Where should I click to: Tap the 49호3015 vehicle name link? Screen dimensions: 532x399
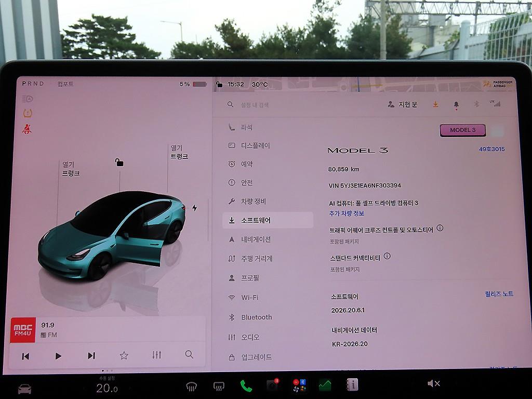click(x=491, y=149)
